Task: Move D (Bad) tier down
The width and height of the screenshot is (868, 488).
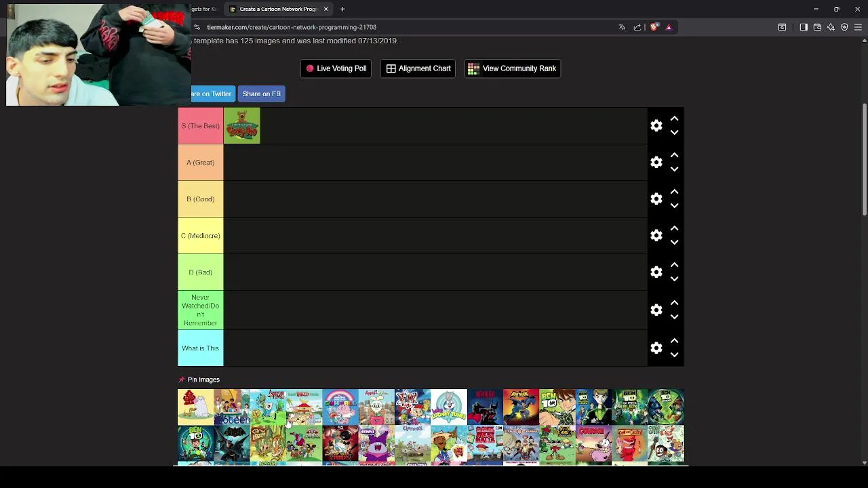Action: coord(674,279)
